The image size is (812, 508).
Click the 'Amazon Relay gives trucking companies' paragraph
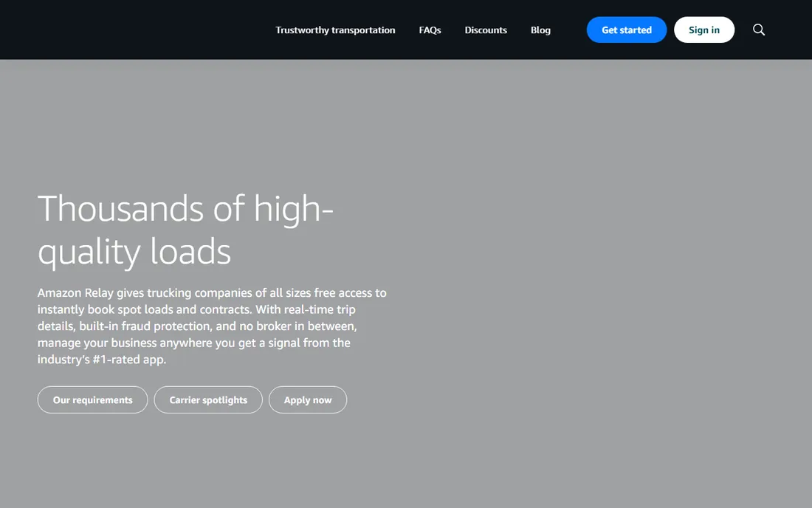click(x=212, y=326)
